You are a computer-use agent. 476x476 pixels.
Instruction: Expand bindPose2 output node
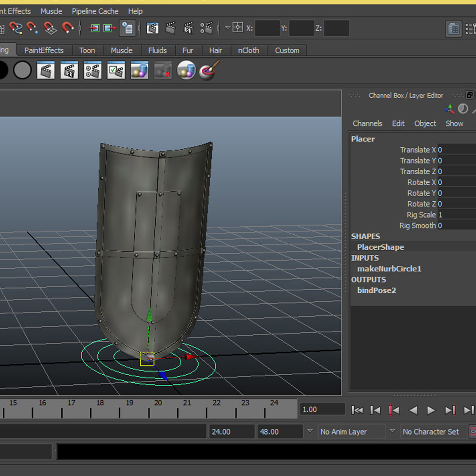tap(377, 290)
